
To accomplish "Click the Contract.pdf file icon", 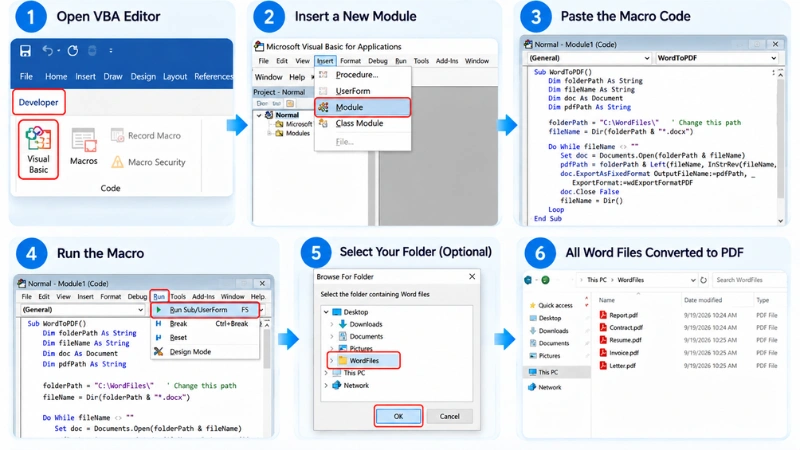I will tap(603, 328).
